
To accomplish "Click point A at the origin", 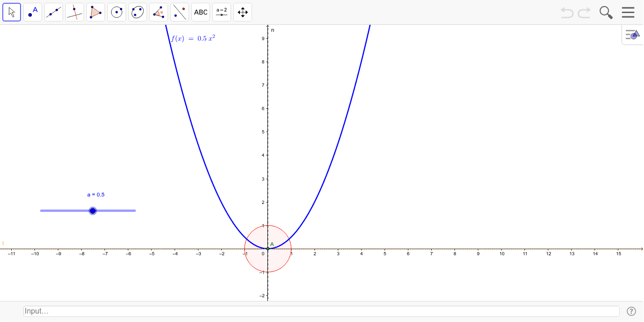I will pos(268,249).
